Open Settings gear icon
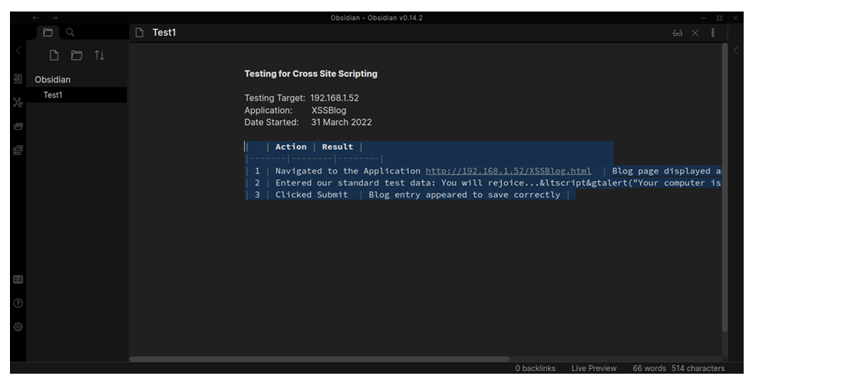The image size is (868, 386). click(18, 327)
